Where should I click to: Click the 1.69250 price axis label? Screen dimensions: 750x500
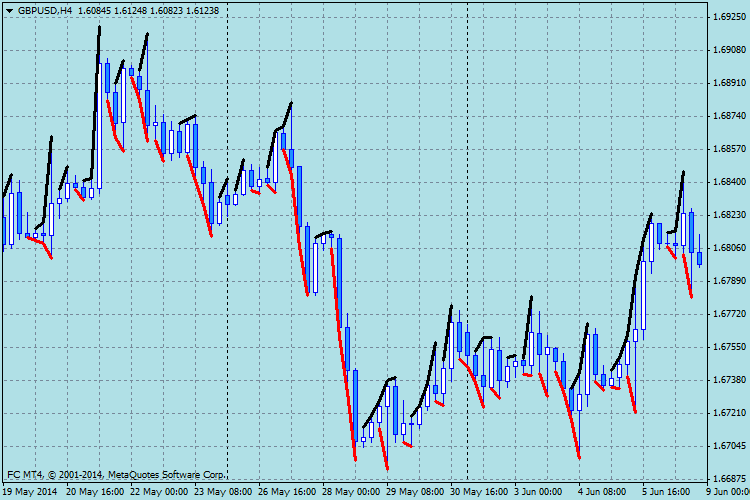coord(729,17)
